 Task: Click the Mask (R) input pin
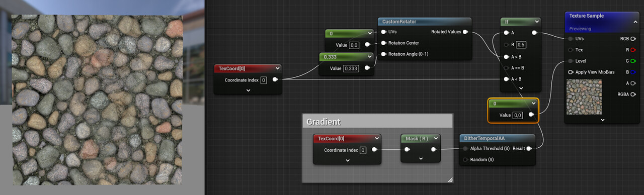408,149
